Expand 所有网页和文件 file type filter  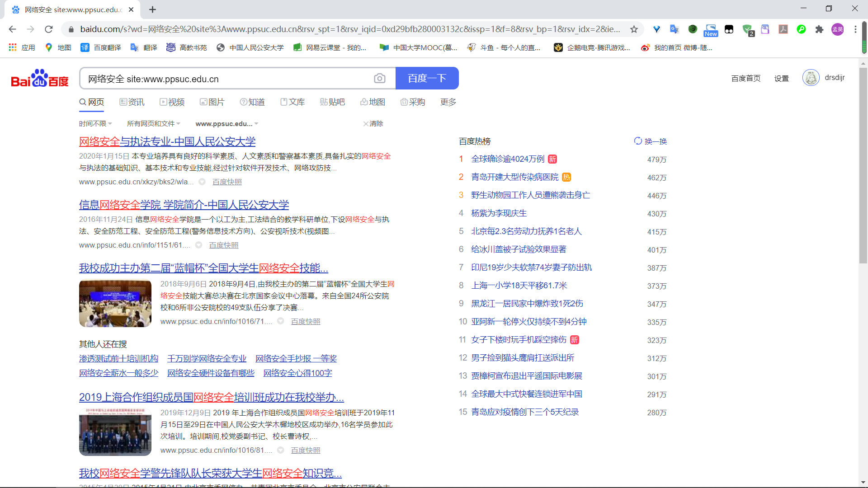pos(154,124)
